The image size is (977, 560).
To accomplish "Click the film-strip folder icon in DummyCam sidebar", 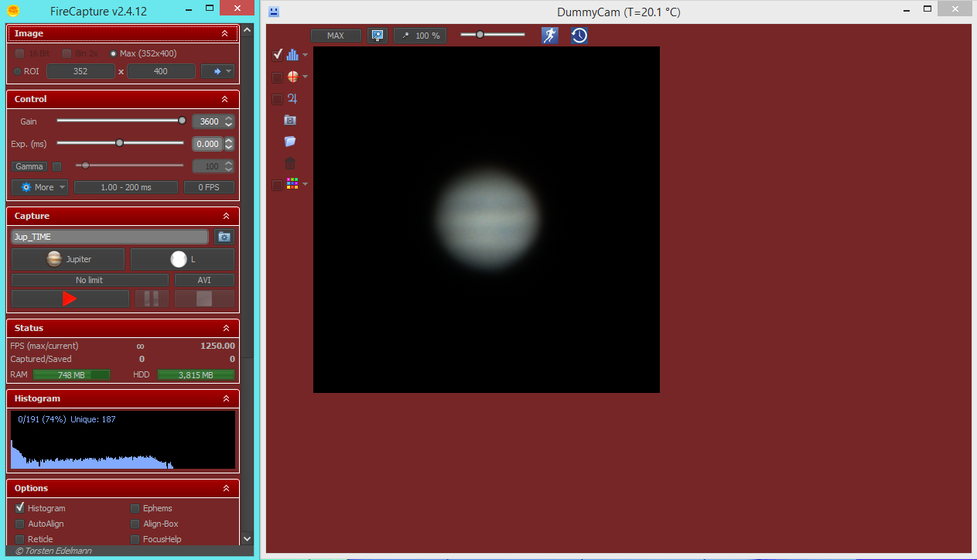I will click(x=289, y=120).
